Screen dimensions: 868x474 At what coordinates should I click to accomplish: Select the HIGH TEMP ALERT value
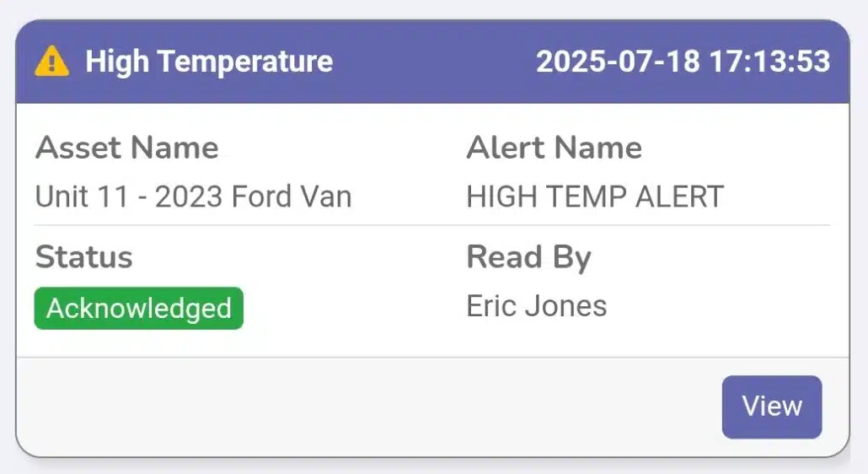click(595, 197)
